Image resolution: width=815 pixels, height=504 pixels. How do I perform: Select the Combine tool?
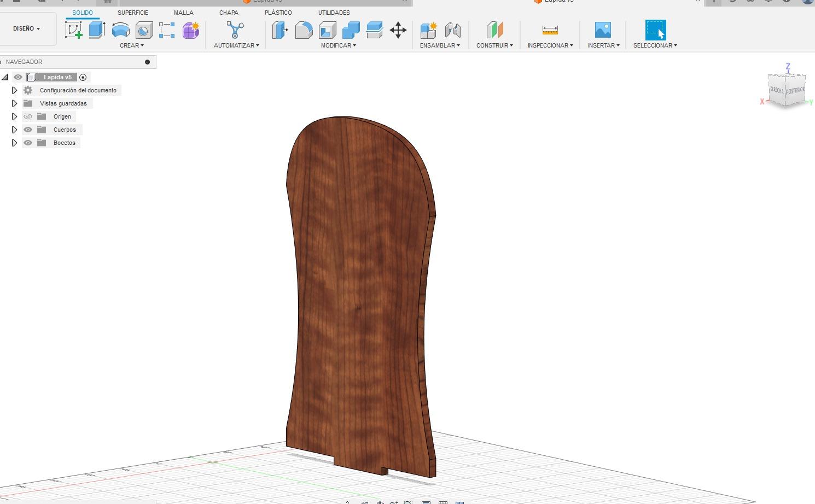[x=351, y=30]
